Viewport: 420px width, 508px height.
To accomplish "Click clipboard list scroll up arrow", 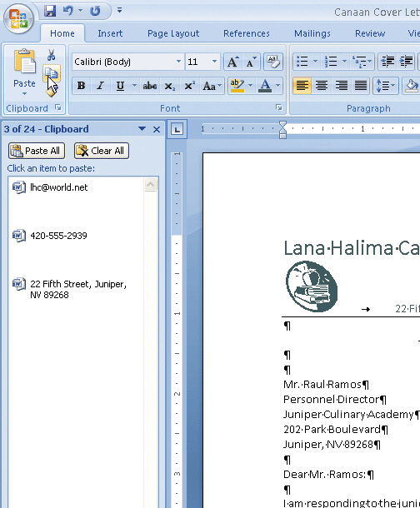I will click(x=150, y=185).
